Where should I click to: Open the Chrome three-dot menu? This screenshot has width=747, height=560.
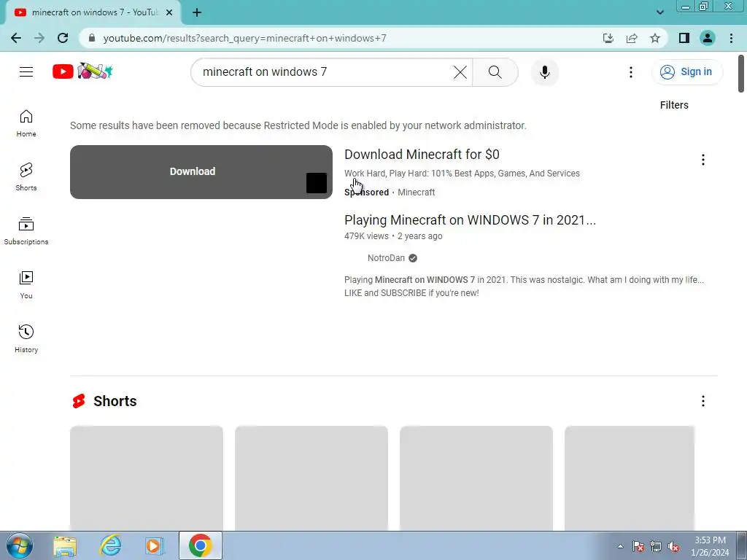[x=731, y=38]
